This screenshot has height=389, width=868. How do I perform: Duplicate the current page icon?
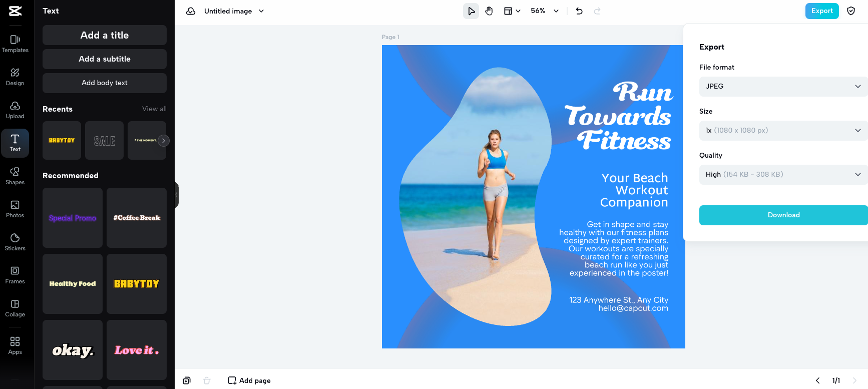click(x=187, y=380)
